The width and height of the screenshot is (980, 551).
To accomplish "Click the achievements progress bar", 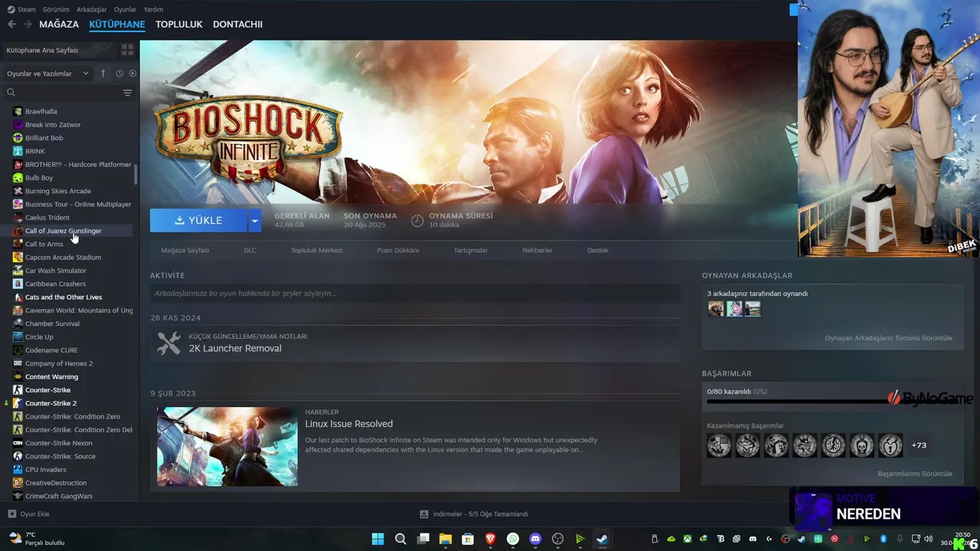I will [831, 401].
